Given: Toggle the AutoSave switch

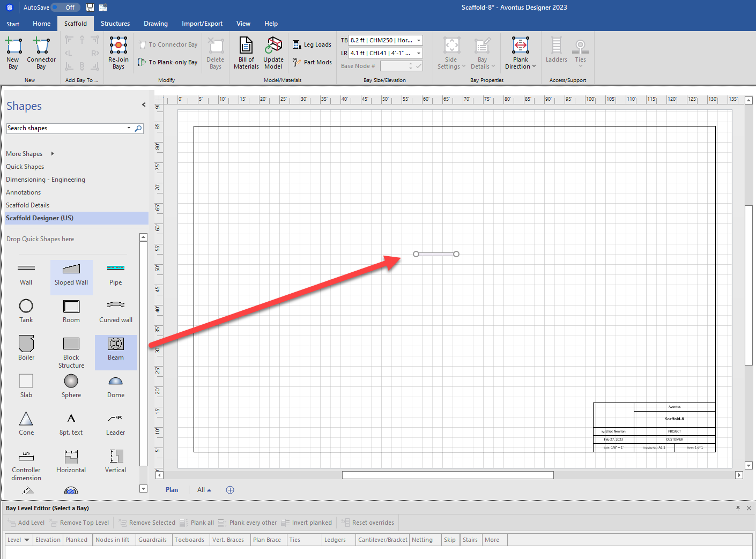Looking at the screenshot, I should (x=65, y=8).
